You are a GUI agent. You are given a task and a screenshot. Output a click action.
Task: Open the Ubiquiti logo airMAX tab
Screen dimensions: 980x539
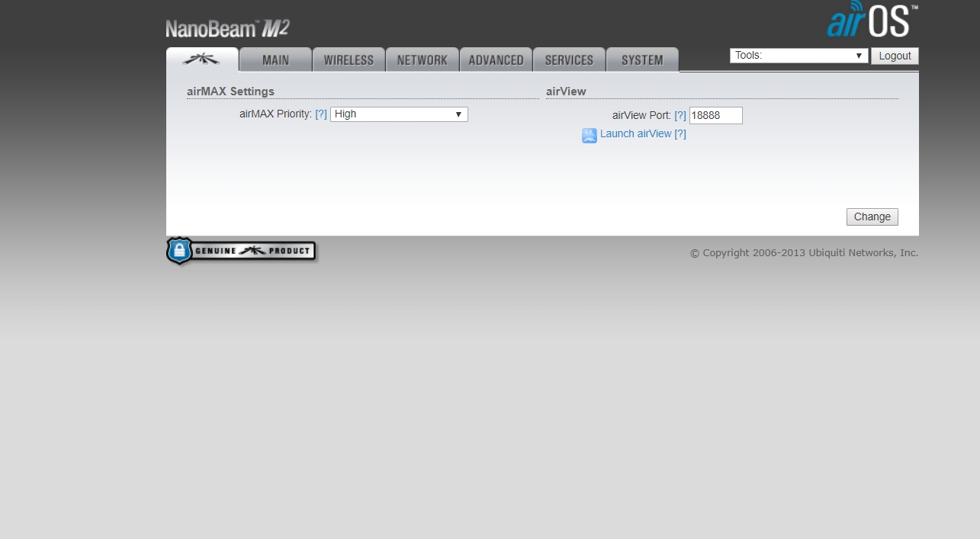[x=202, y=59]
